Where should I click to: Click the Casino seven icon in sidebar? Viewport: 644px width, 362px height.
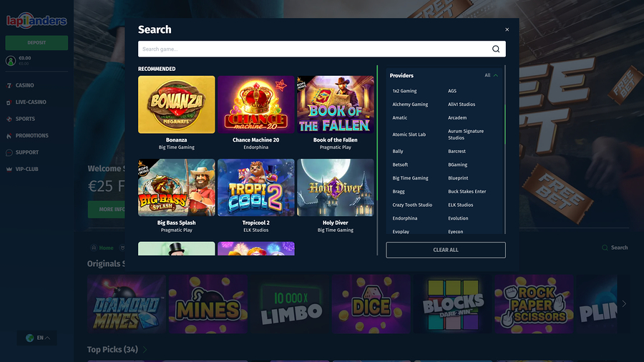tap(9, 85)
